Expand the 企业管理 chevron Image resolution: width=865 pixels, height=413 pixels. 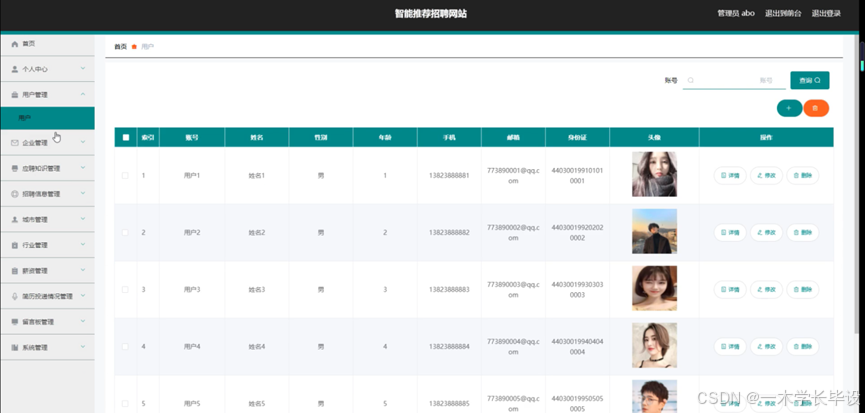coord(83,142)
